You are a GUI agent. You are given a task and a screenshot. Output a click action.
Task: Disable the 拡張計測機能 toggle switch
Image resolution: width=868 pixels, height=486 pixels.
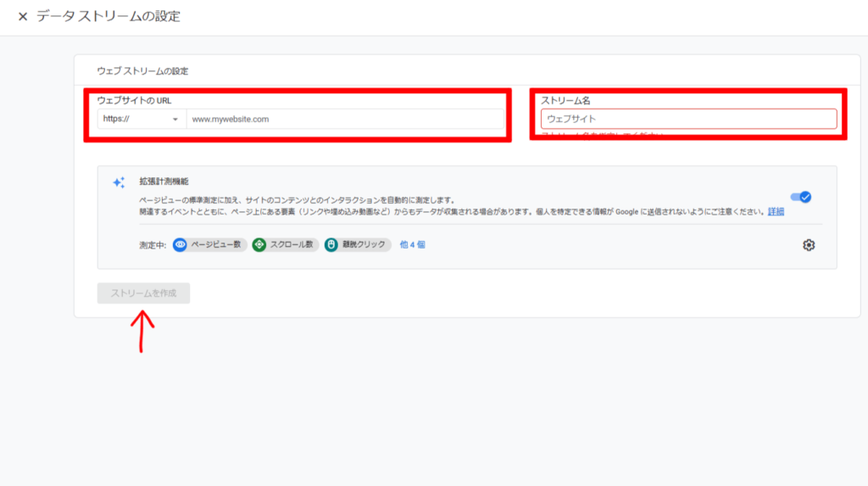click(x=800, y=197)
